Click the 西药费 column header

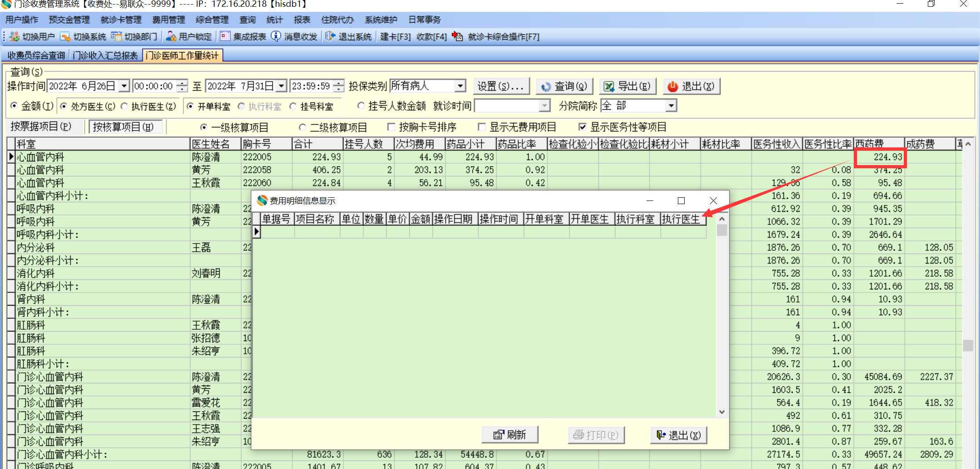[x=879, y=144]
